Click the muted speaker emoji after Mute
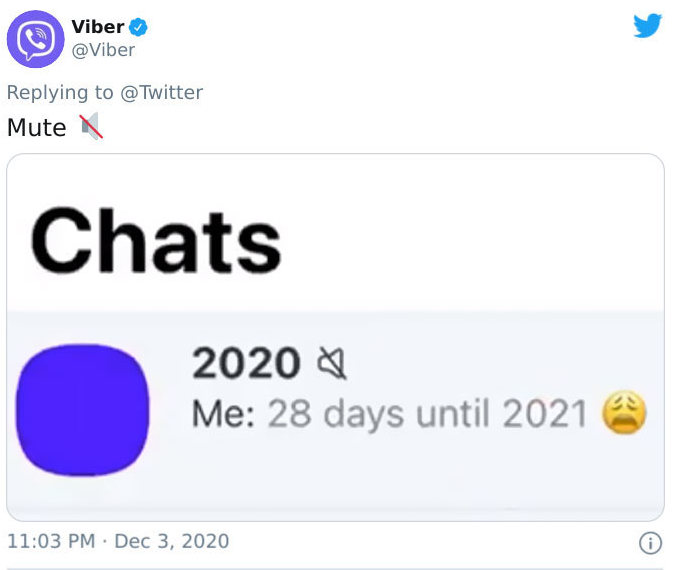Viewport: 679px width, 570px height. 90,127
